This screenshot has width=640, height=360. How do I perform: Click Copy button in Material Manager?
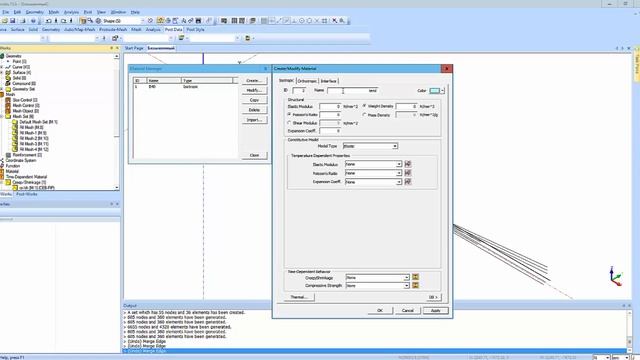pyautogui.click(x=254, y=100)
